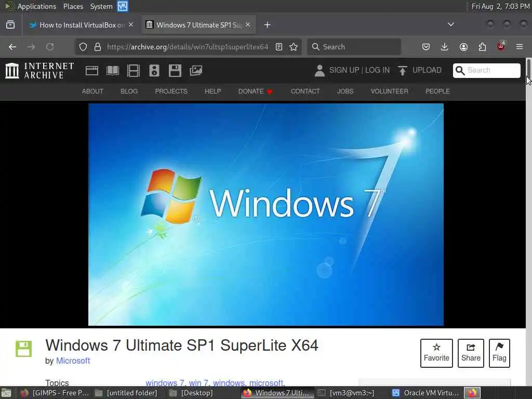Image resolution: width=532 pixels, height=399 pixels.
Task: Select the Windows 7 Ultimate SP1 tab
Action: 198,25
